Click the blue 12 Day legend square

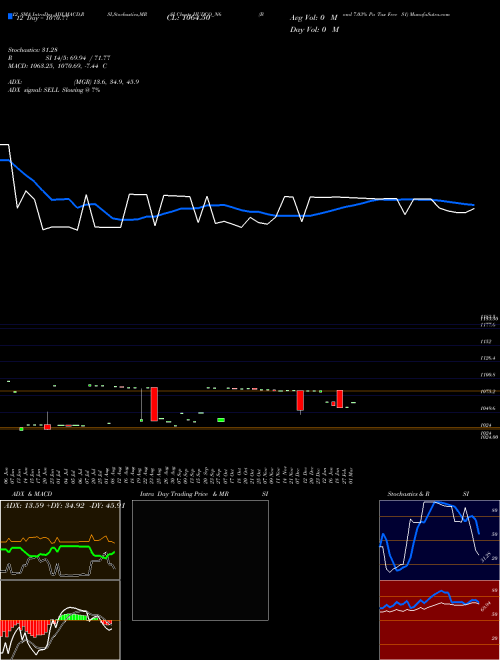pos(10,16)
